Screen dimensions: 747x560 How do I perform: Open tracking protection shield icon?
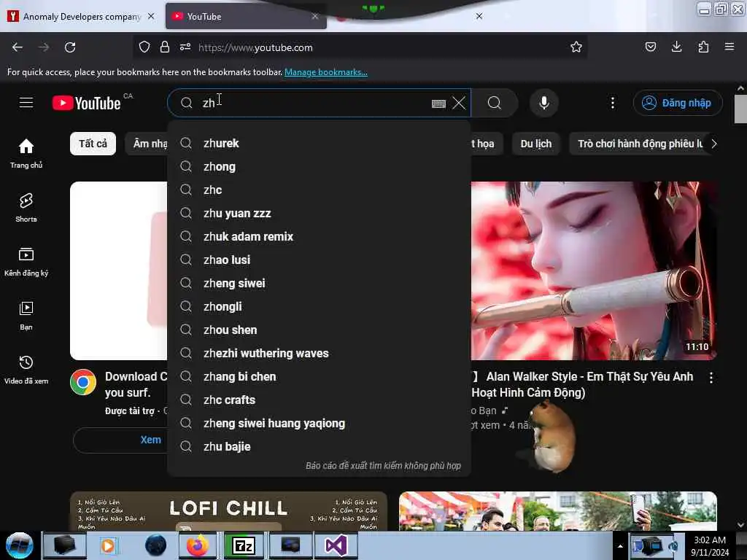pyautogui.click(x=144, y=47)
